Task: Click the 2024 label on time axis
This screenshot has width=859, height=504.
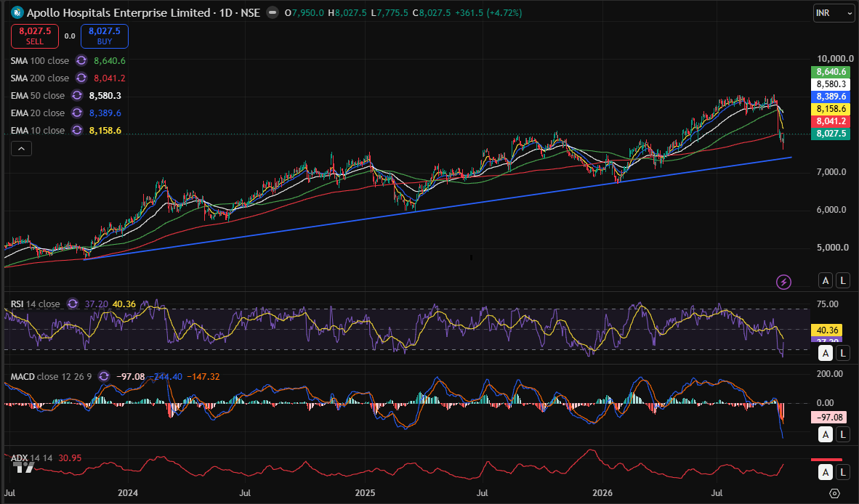Action: [x=128, y=493]
